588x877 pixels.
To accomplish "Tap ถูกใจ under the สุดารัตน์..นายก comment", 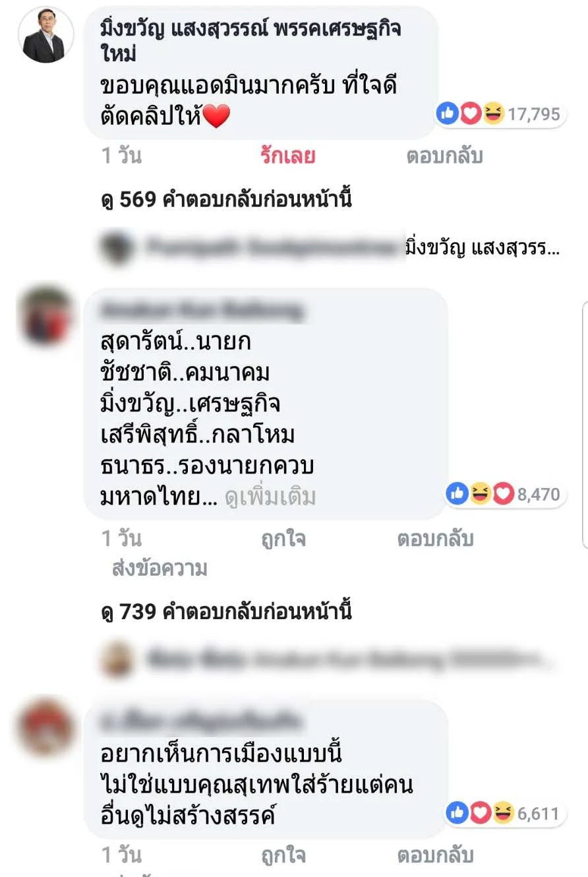I will point(283,539).
